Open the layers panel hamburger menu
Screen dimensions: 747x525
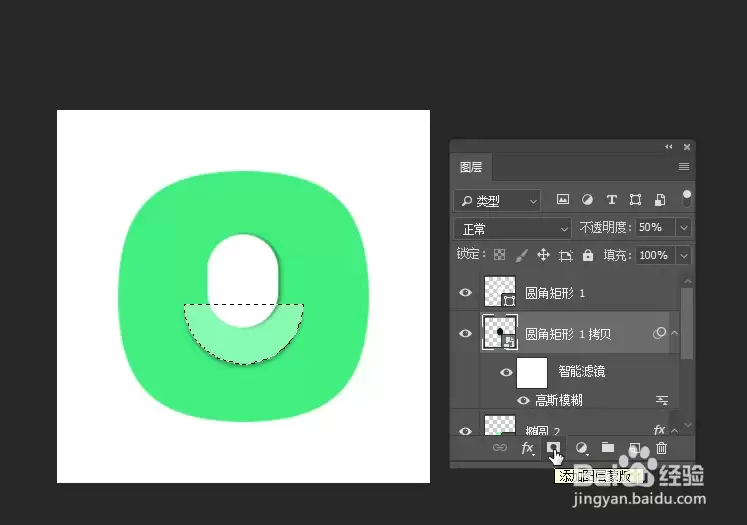coord(684,166)
